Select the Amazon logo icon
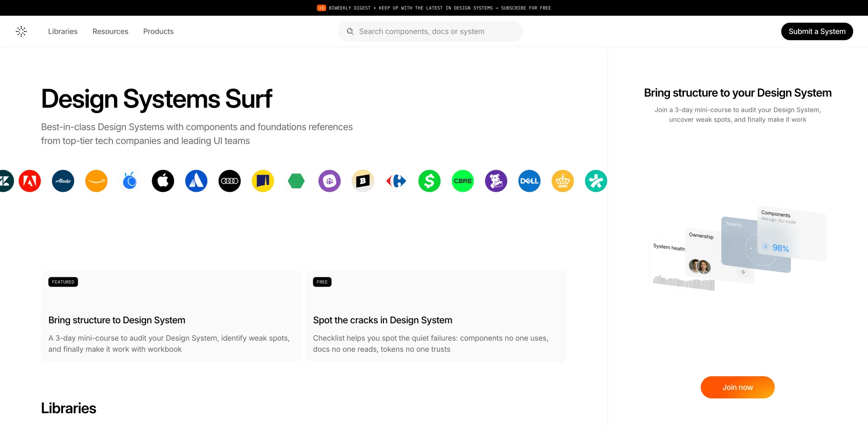Image resolution: width=868 pixels, height=428 pixels. click(96, 181)
